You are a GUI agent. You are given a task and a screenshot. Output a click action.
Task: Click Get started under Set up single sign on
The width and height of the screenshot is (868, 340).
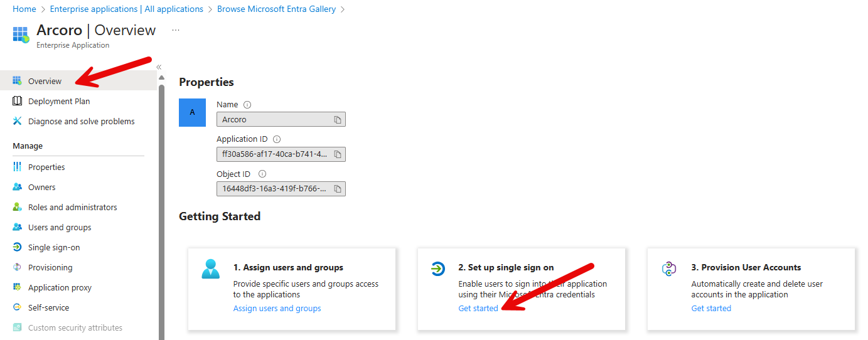pos(478,308)
